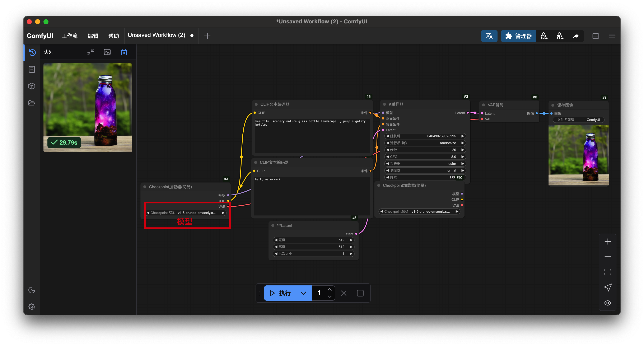Open the model library cube icon
This screenshot has width=644, height=346.
point(32,86)
